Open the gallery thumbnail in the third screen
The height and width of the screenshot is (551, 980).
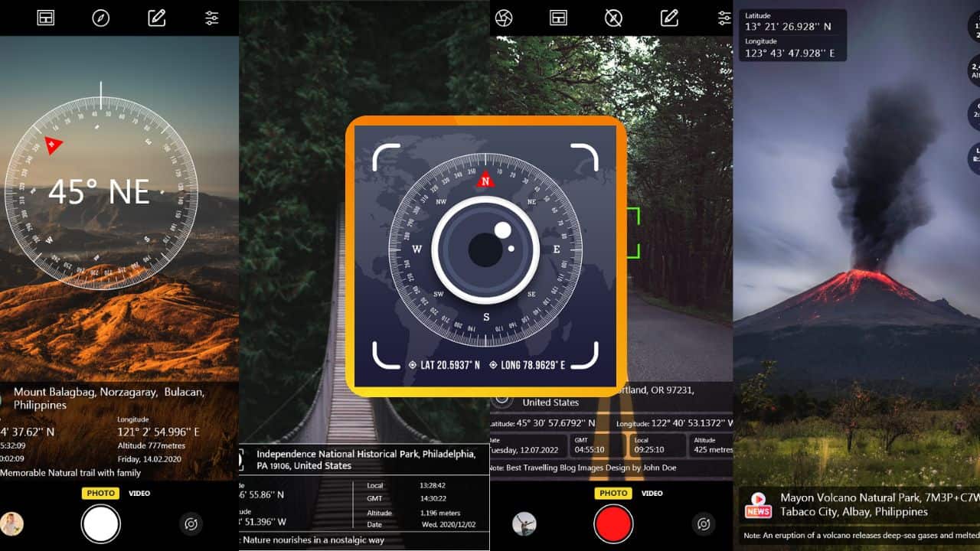tap(524, 524)
